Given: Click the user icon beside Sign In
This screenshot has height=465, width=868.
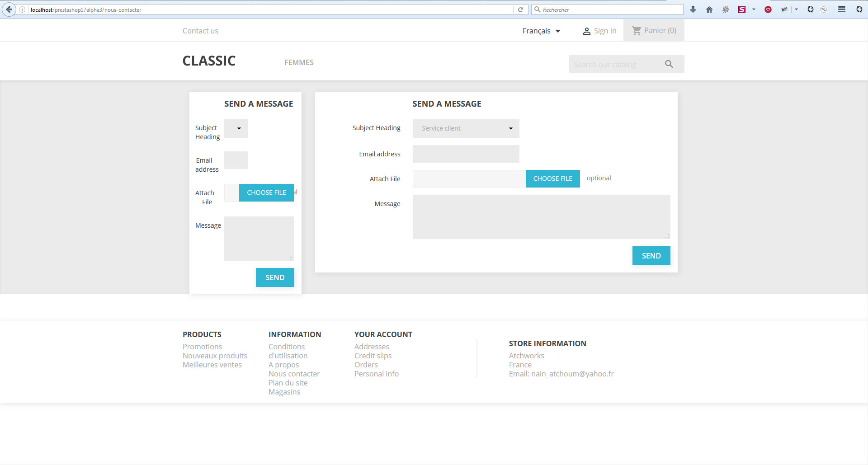Looking at the screenshot, I should [587, 31].
